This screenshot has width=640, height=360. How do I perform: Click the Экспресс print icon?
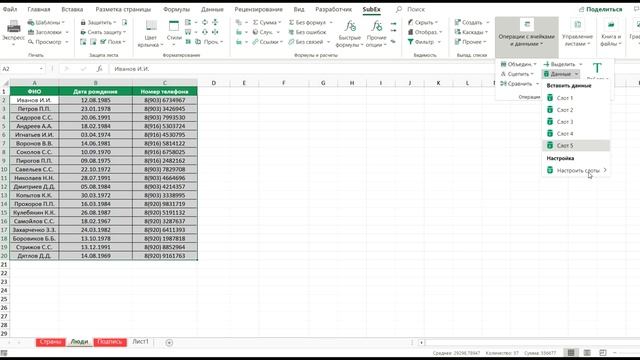[13, 27]
